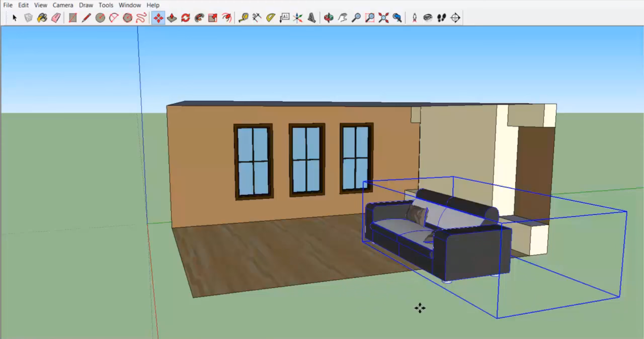
Task: Click the middle window on the wall
Action: click(x=307, y=160)
